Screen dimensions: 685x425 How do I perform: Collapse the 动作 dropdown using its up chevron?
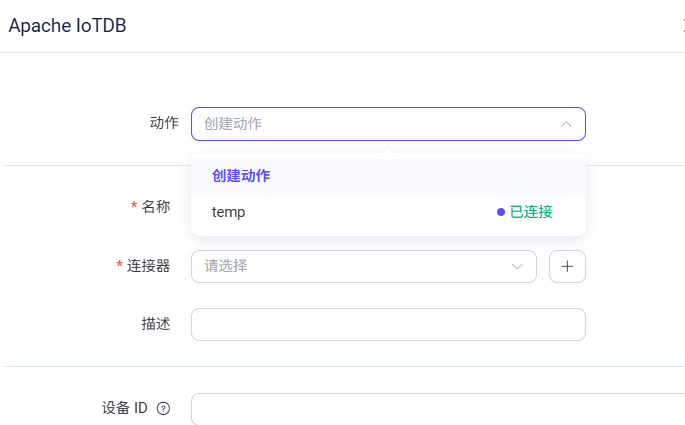coord(566,124)
